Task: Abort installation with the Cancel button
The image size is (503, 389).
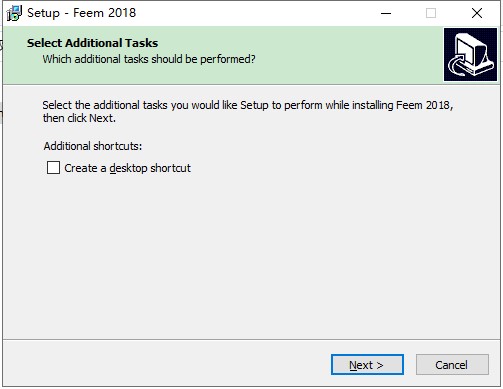Action: [x=452, y=365]
